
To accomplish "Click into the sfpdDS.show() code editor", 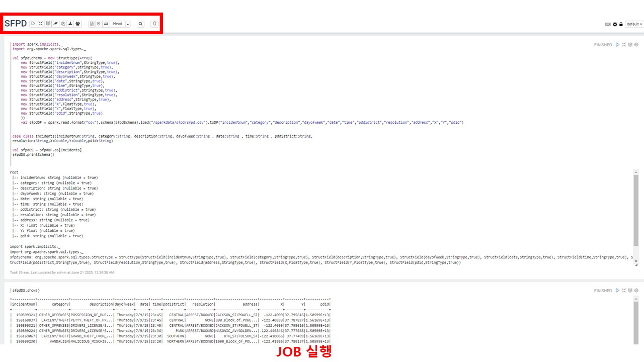I will 26,291.
